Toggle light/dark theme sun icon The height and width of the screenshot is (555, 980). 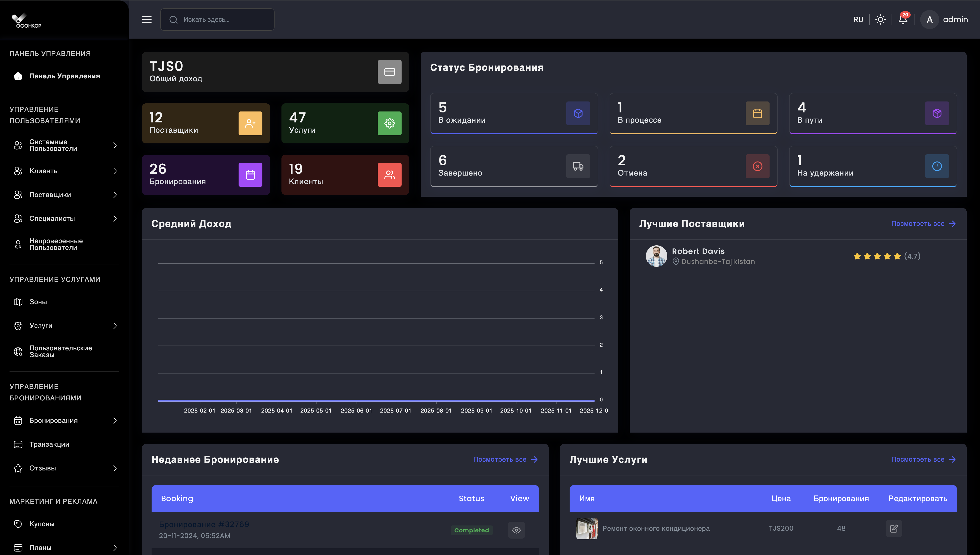pos(880,20)
